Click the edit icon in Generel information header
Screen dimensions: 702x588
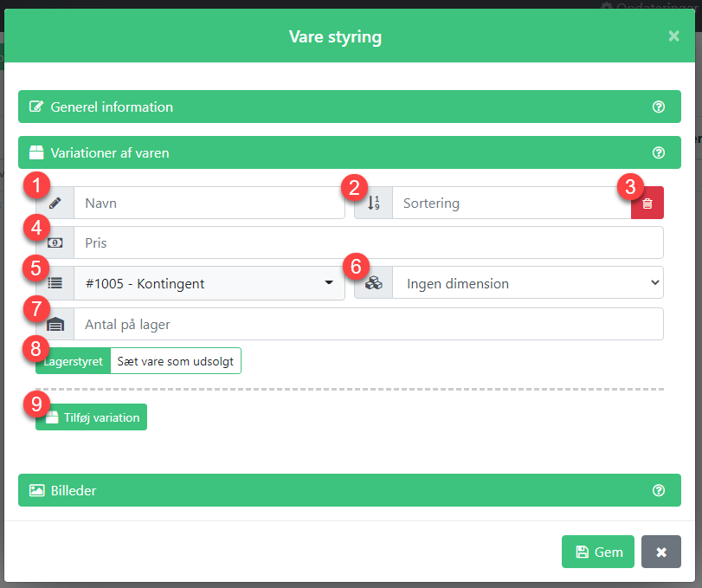[36, 107]
